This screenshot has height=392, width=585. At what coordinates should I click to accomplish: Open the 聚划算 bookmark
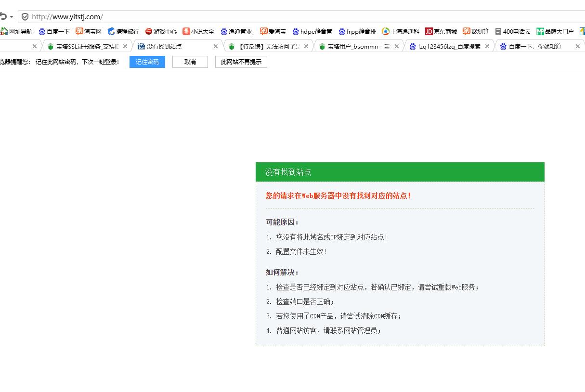(476, 31)
